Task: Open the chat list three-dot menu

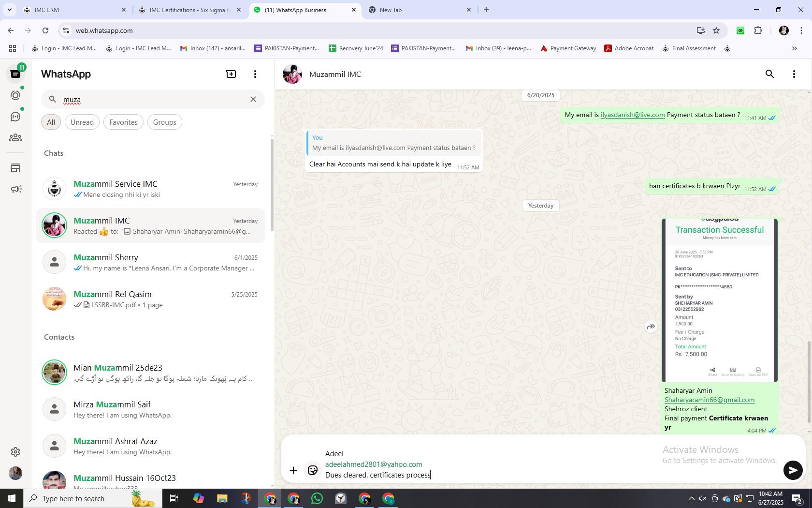Action: point(255,74)
